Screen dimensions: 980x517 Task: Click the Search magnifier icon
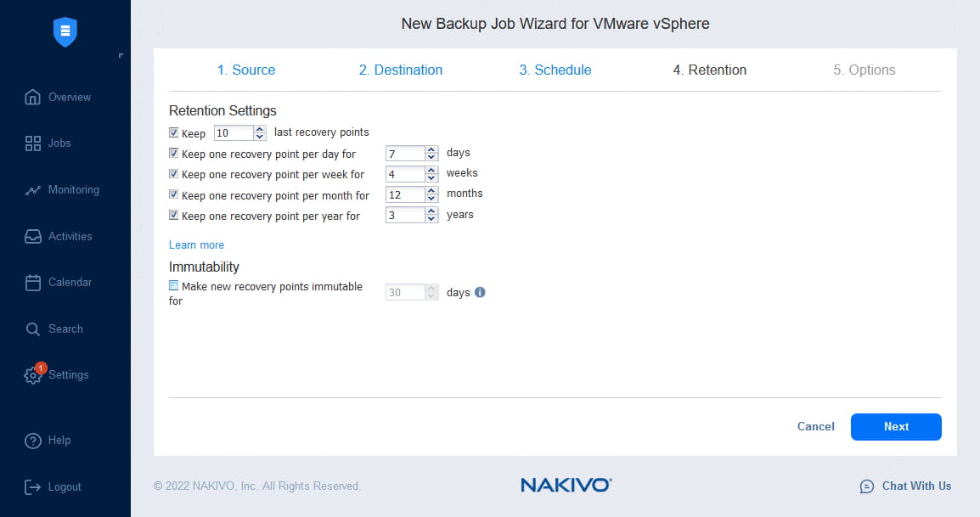[32, 329]
